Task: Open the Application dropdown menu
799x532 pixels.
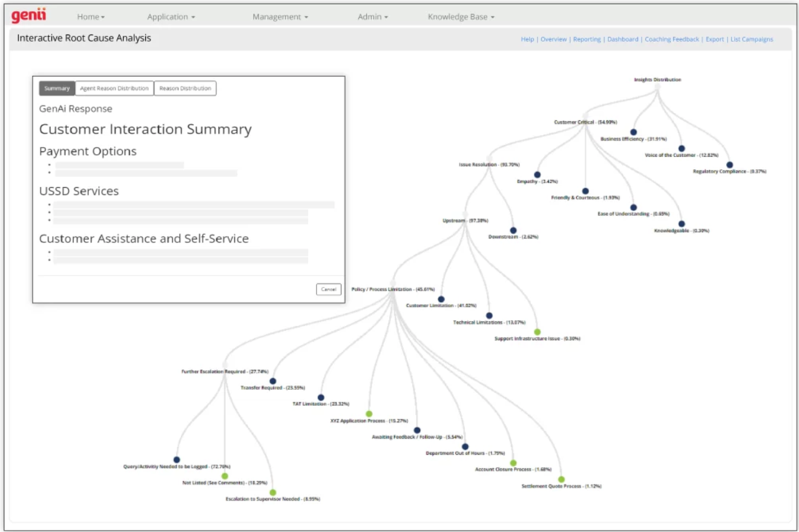Action: [x=171, y=17]
